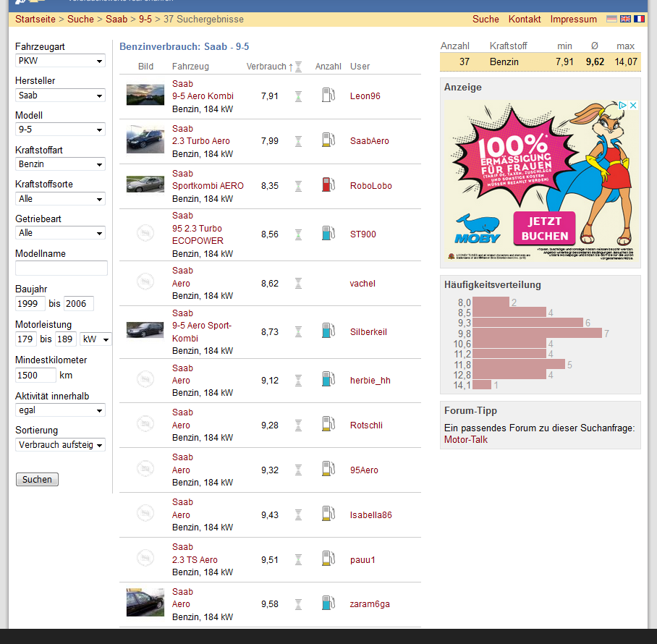Screen dimensions: 657x644
Task: Open the Modell dropdown
Action: [60, 130]
